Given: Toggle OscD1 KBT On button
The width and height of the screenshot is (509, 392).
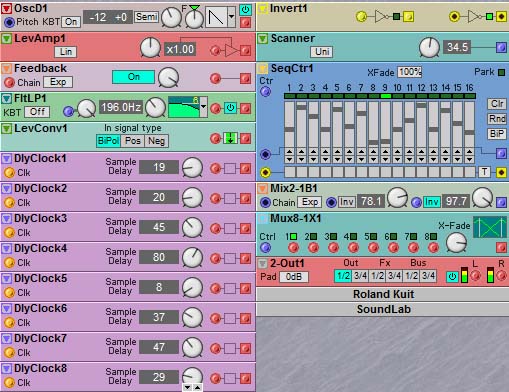Looking at the screenshot, I should click(x=71, y=22).
